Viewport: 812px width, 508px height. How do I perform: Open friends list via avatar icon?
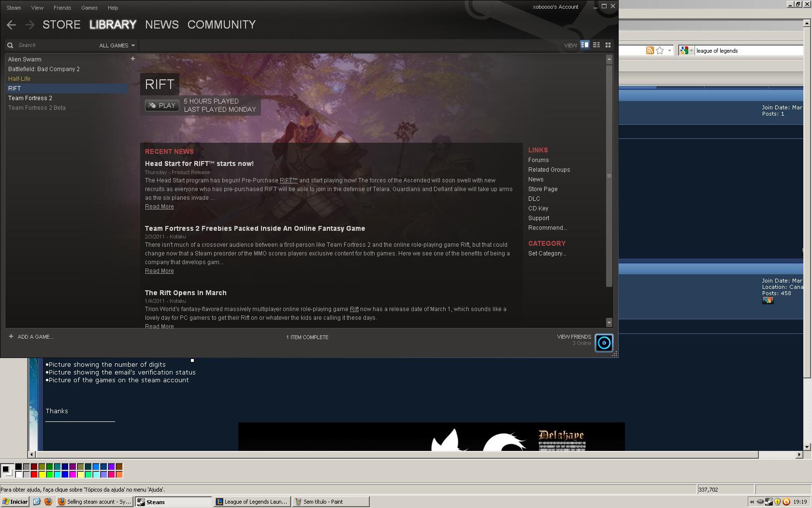(604, 343)
